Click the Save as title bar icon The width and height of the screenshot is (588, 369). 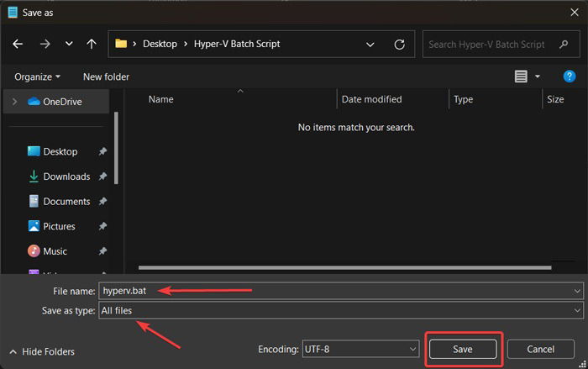[13, 13]
